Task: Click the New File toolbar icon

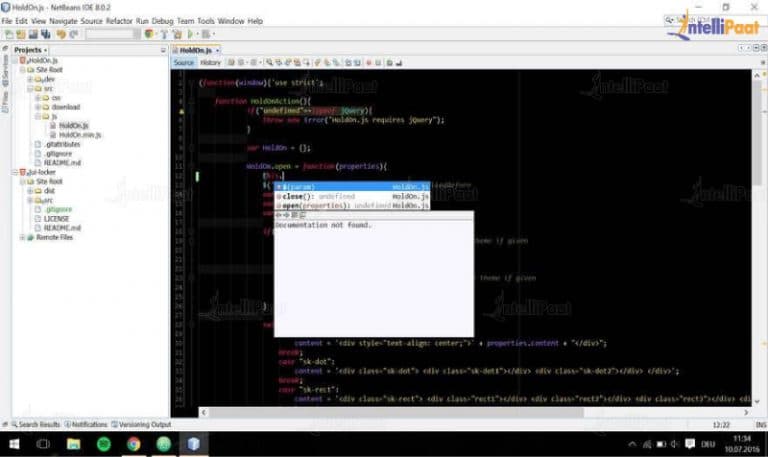Action: point(9,34)
